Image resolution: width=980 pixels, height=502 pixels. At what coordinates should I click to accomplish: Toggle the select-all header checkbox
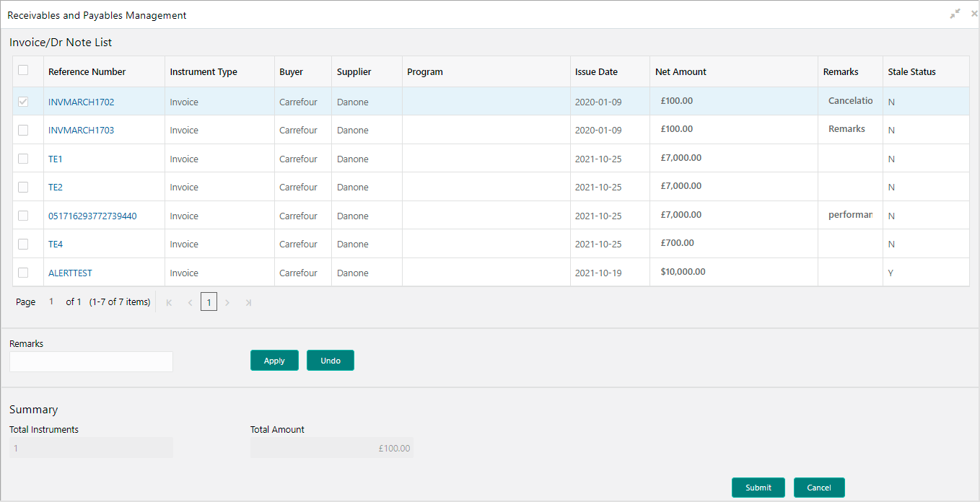pyautogui.click(x=23, y=70)
